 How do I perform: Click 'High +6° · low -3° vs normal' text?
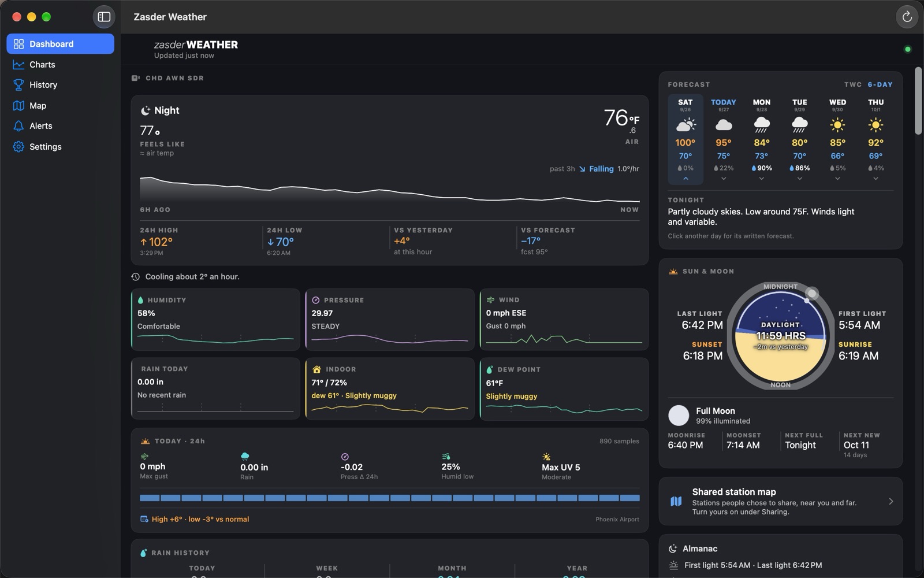pyautogui.click(x=200, y=519)
